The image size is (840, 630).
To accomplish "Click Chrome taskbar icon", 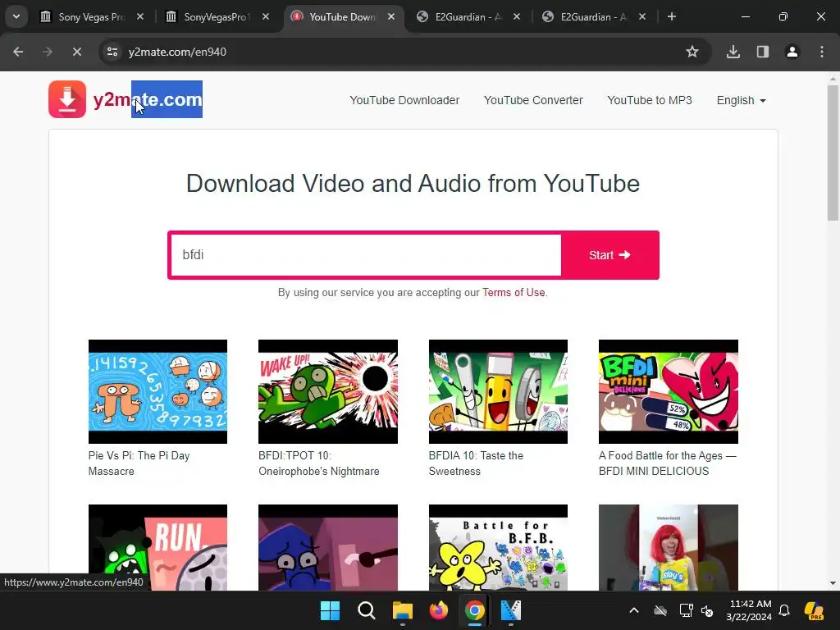I will 475,610.
